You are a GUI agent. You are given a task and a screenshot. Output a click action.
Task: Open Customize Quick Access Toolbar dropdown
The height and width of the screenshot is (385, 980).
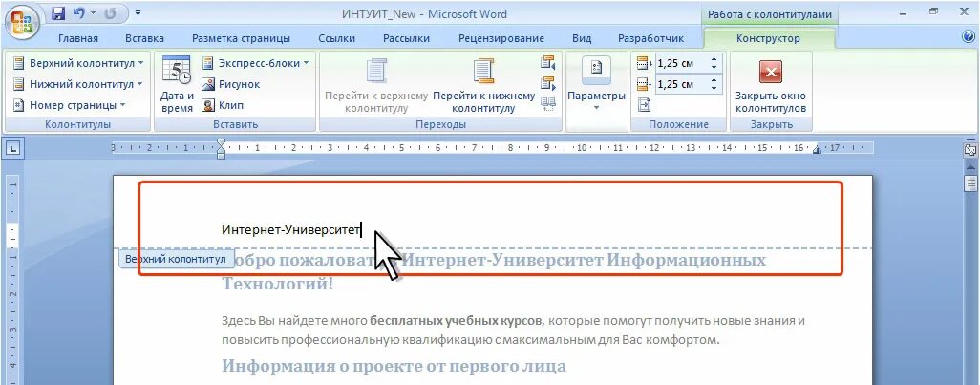tap(138, 12)
